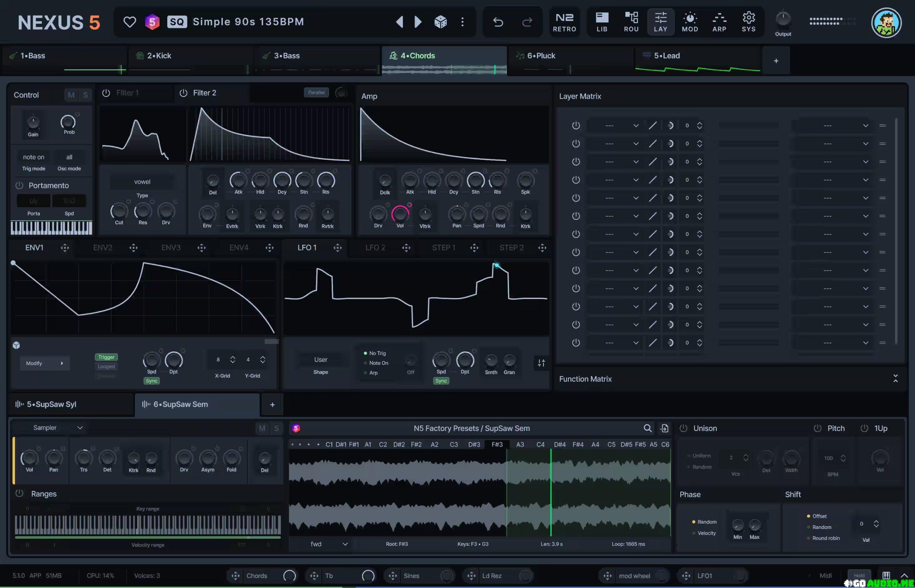Image resolution: width=915 pixels, height=588 pixels.
Task: Click the Hold button
Action: pyautogui.click(x=859, y=575)
